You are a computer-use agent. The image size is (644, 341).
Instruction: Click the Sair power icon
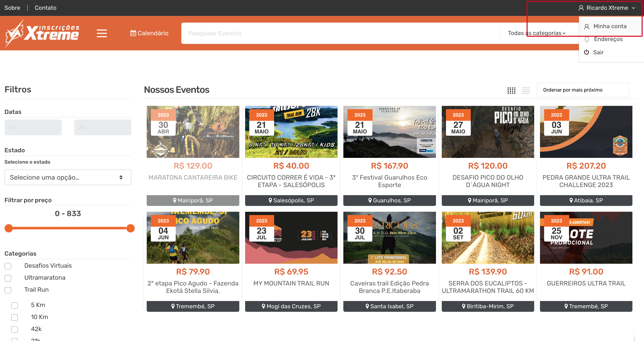coord(586,52)
